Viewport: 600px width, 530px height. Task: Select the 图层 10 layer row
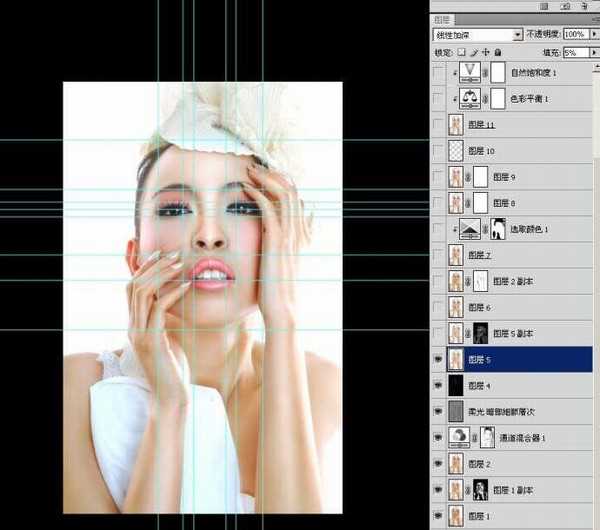click(x=530, y=151)
